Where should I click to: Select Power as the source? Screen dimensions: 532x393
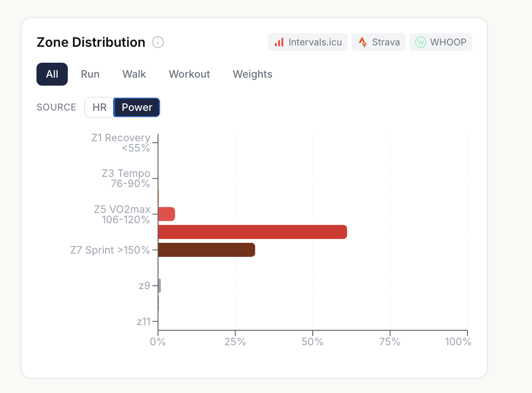point(137,107)
